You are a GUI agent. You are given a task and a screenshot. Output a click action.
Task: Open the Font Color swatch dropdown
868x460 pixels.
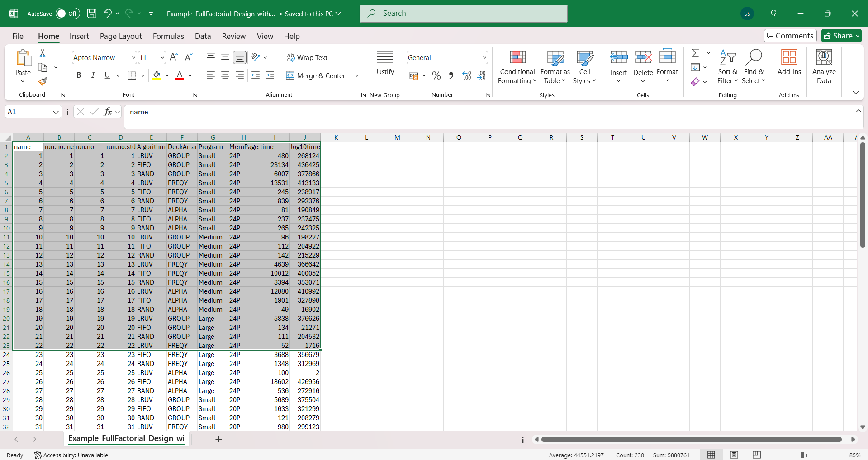[x=190, y=75]
